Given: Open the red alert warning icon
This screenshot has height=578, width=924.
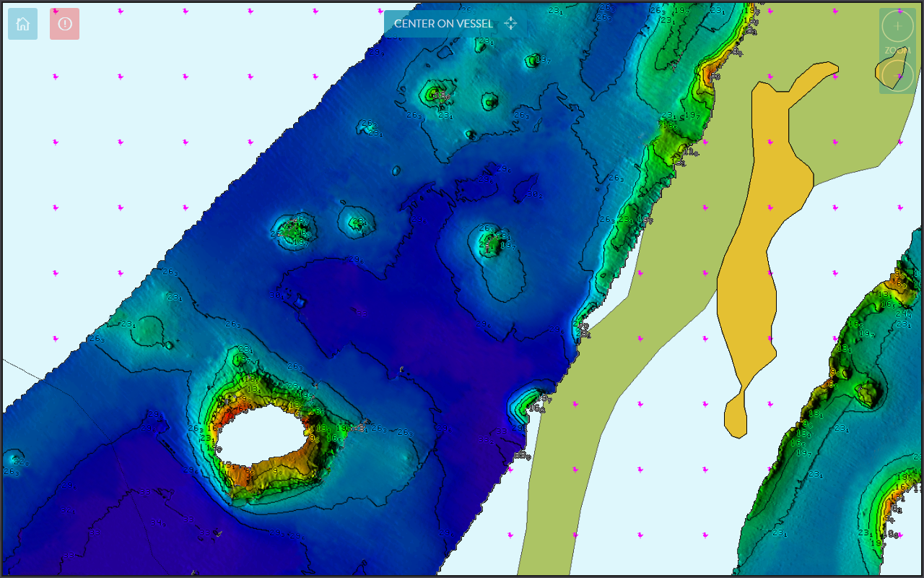Looking at the screenshot, I should 64,24.
